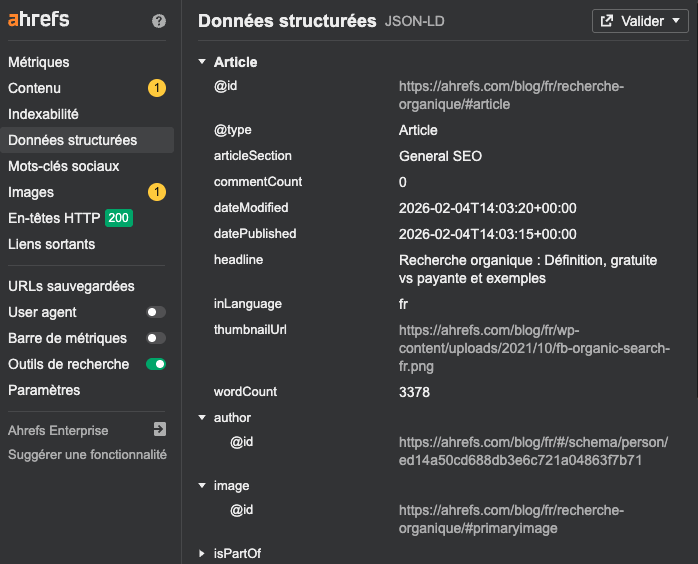
Task: Go to Liens sortants
Action: point(52,244)
